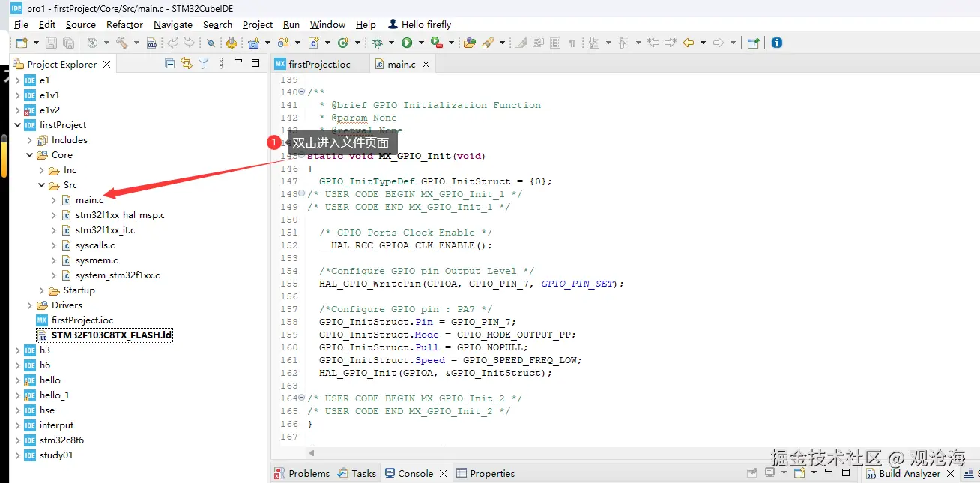980x483 pixels.
Task: Select main.c in Project Explorer
Action: tap(89, 200)
